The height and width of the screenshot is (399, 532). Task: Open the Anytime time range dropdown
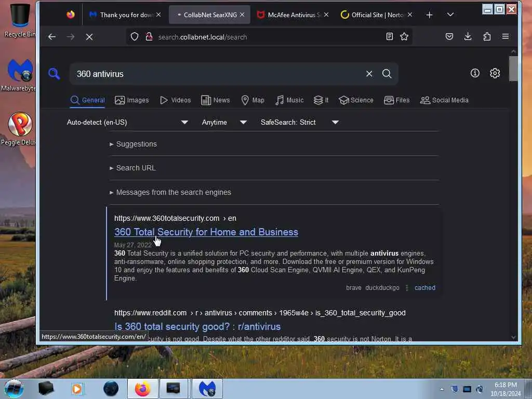[x=224, y=122]
